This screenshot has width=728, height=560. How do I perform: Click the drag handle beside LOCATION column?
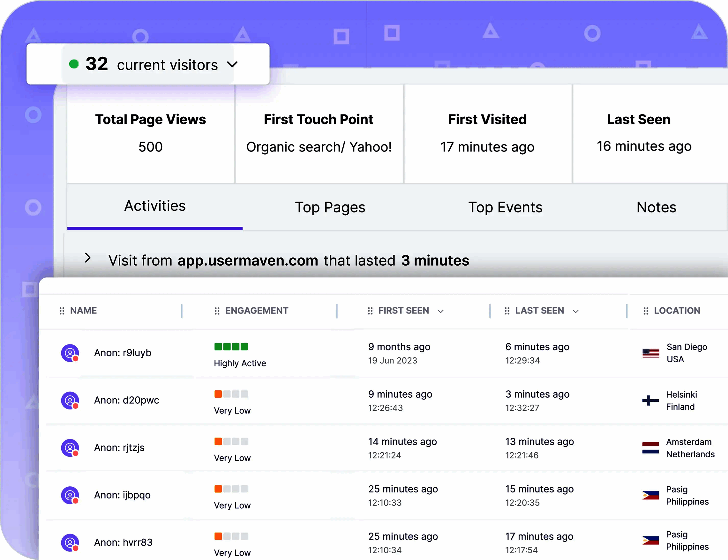(646, 311)
